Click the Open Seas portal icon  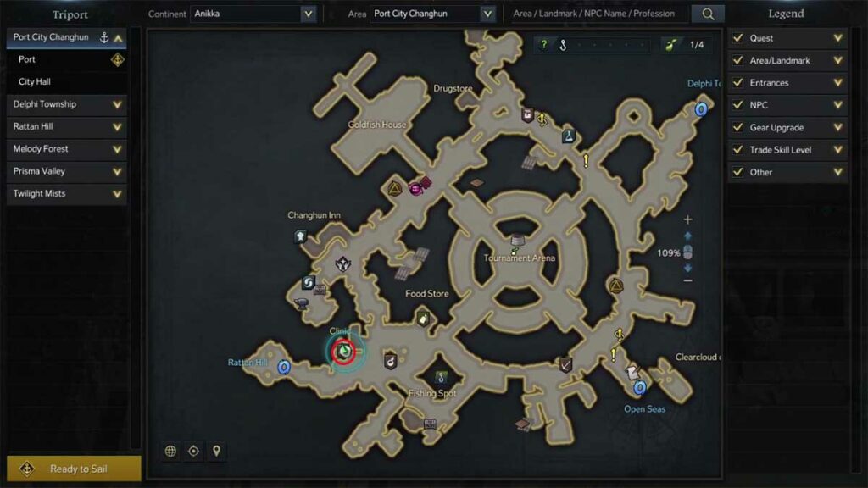tap(640, 387)
